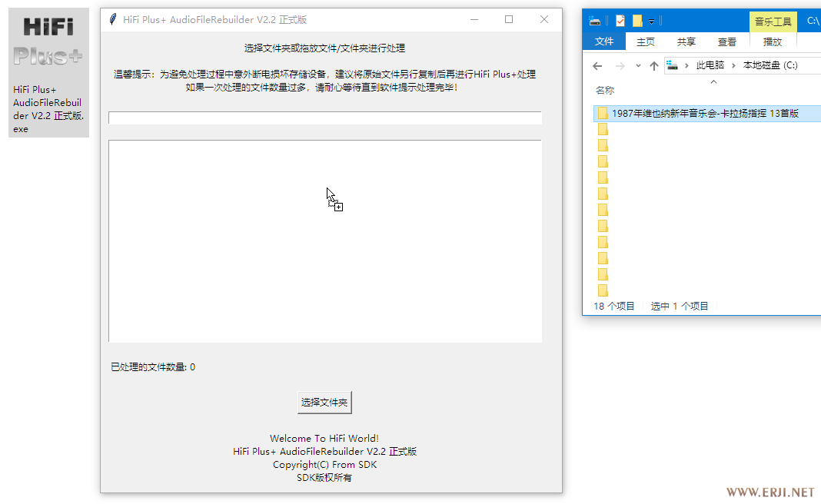821x504 pixels.
Task: Switch to the 共享 ribbon tab
Action: (686, 41)
